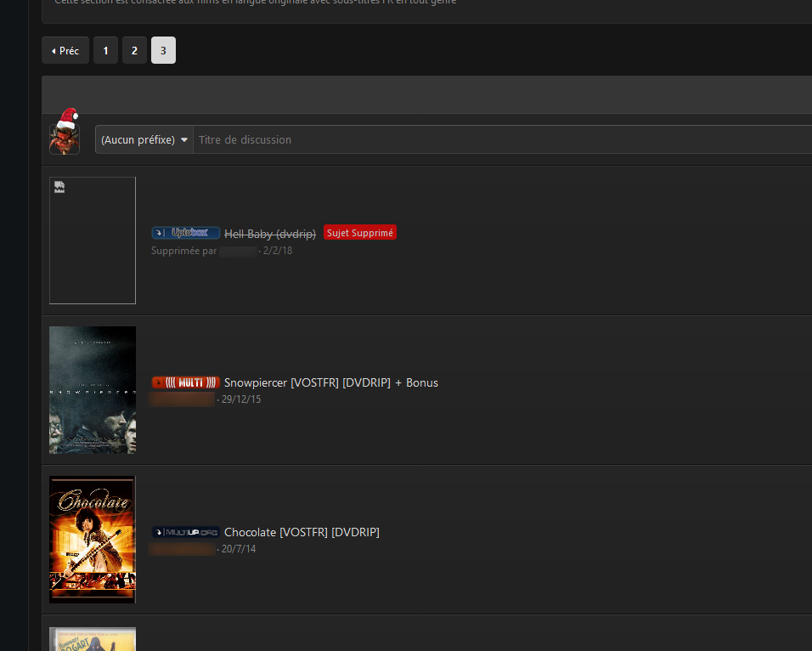Open page 2 of the forum listing
The height and width of the screenshot is (651, 812).
[135, 50]
